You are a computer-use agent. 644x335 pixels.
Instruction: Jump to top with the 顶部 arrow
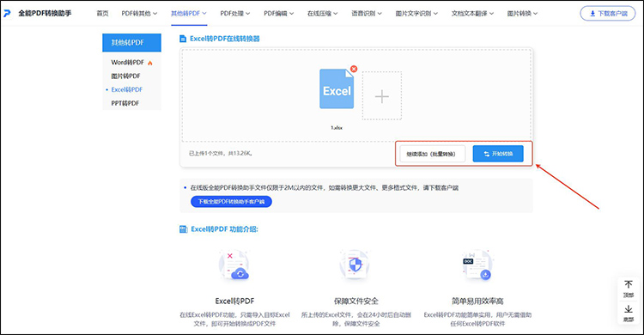tap(629, 289)
